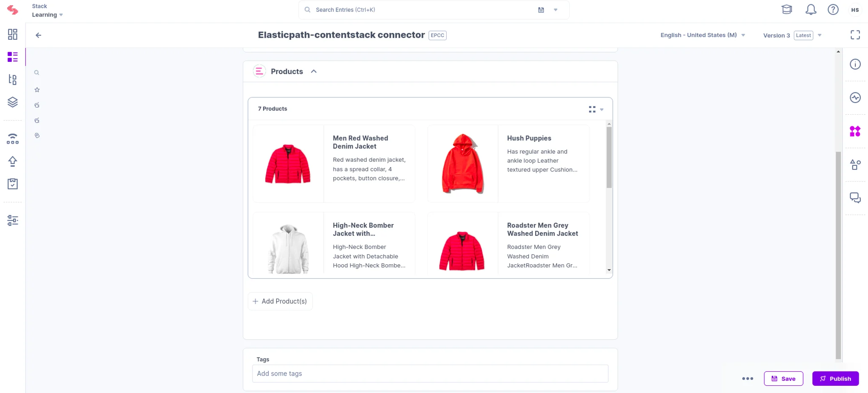Open the Content Models icon in sidebar
868x393 pixels.
click(13, 79)
